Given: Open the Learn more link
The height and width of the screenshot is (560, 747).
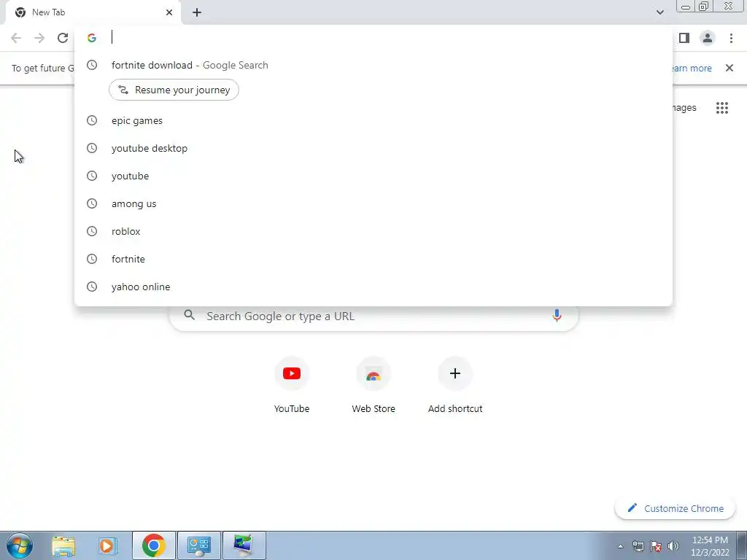Looking at the screenshot, I should pos(690,68).
